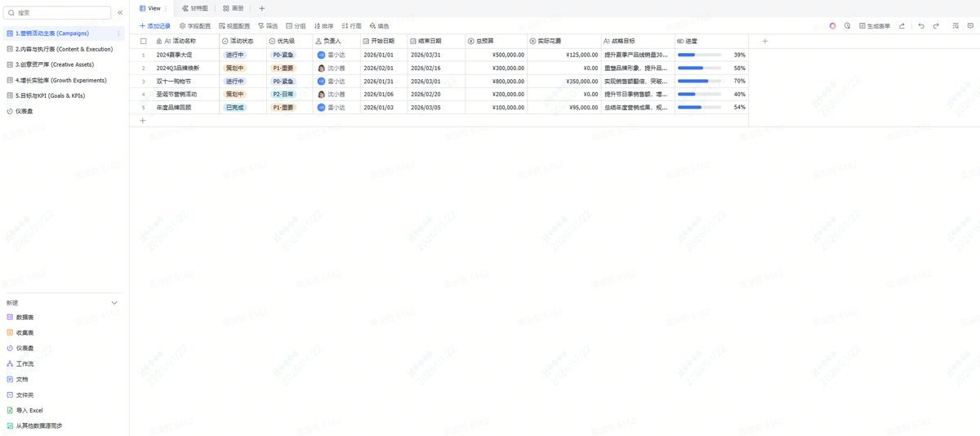Image resolution: width=980 pixels, height=436 pixels.
Task: Select the 圣诞节营销活动 name cell
Action: pos(185,94)
